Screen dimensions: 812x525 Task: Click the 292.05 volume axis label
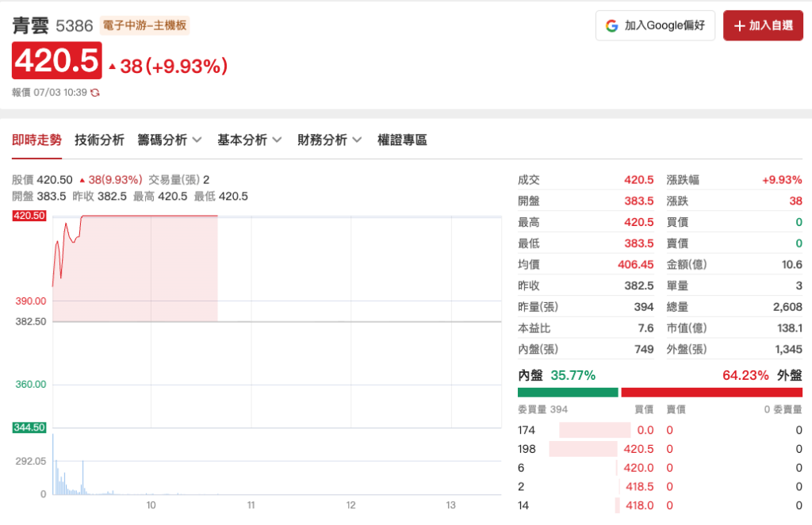click(x=31, y=461)
